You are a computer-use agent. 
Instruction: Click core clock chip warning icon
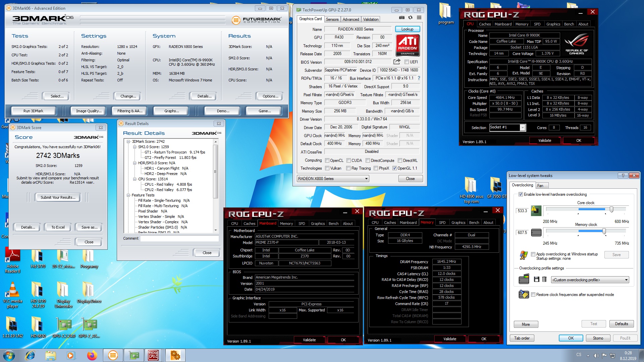[x=536, y=210]
